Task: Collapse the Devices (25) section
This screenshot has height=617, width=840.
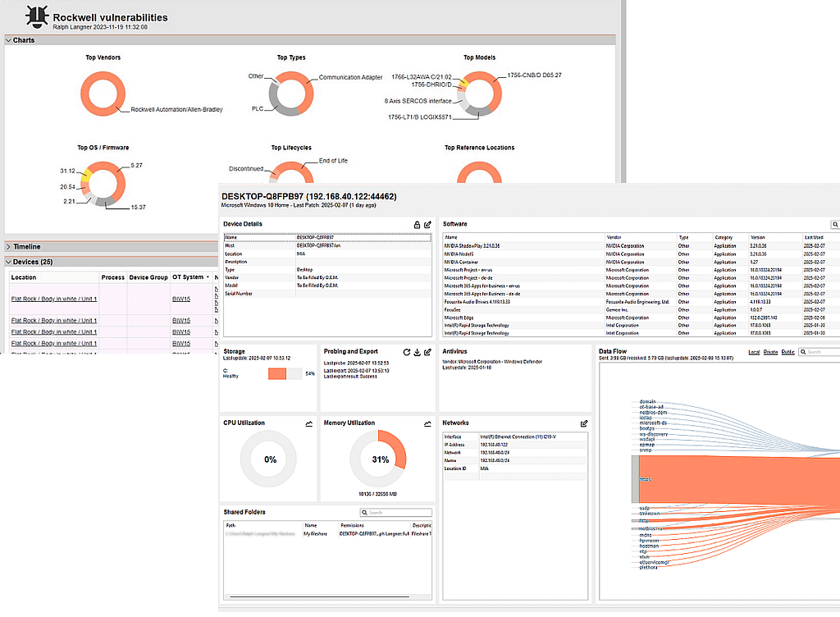Action: (8, 262)
